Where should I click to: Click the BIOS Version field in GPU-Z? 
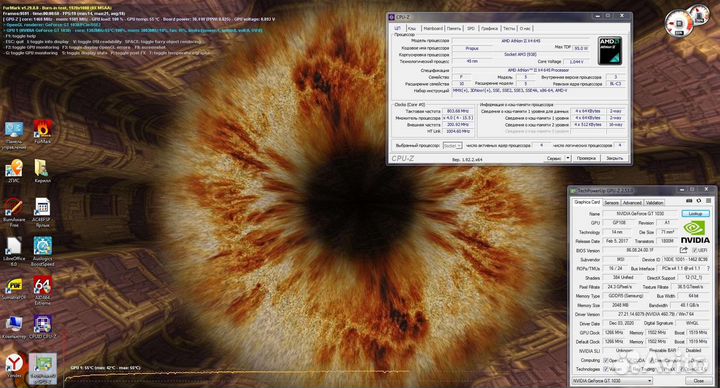(640, 250)
